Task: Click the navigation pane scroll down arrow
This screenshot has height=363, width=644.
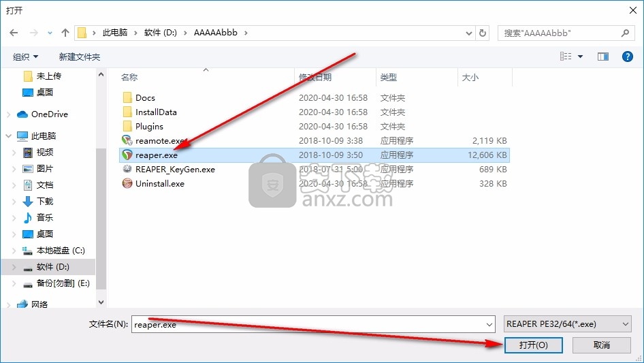Action: [x=101, y=302]
